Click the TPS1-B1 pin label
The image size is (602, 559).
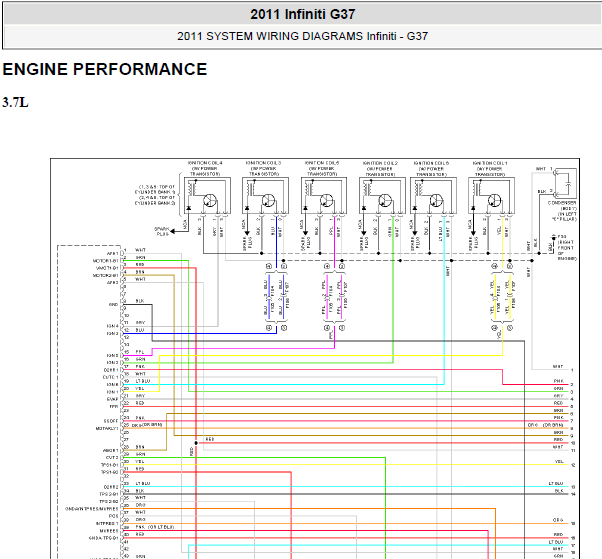tap(110, 465)
